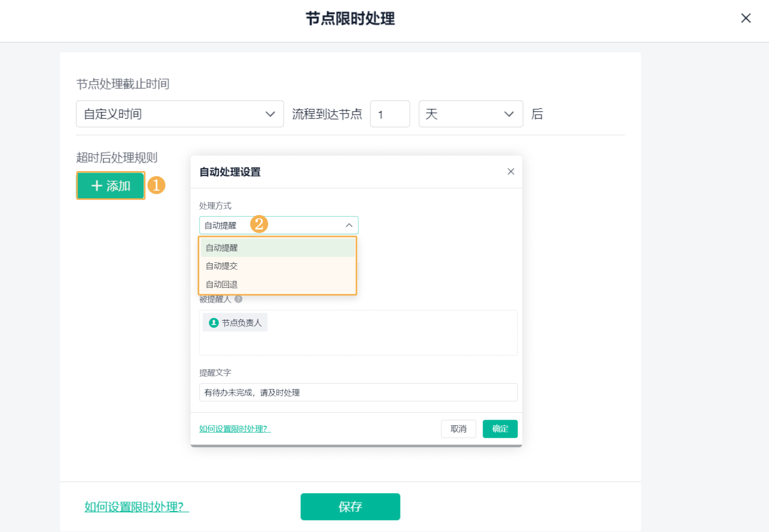This screenshot has width=769, height=532.
Task: Confirm settings with the 确定 button
Action: coord(500,429)
